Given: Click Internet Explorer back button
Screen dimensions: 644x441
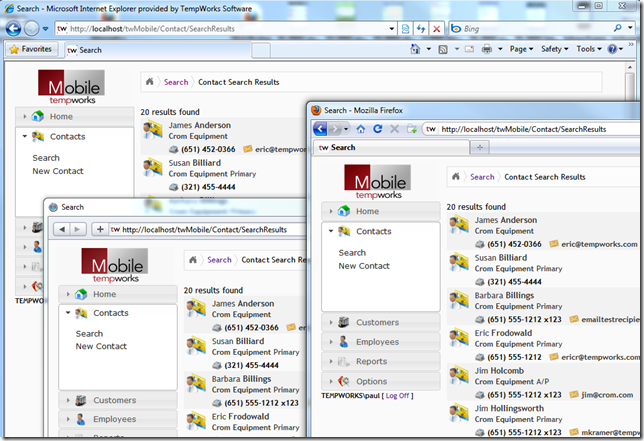Looking at the screenshot, I should click(x=14, y=29).
